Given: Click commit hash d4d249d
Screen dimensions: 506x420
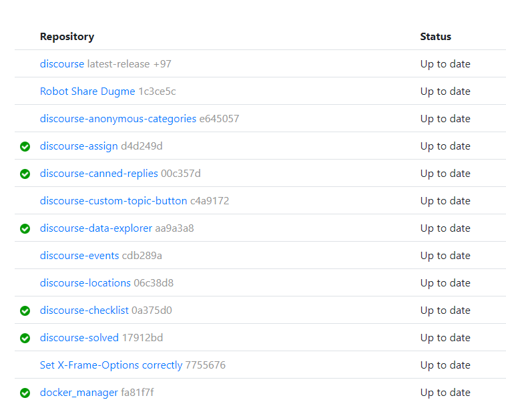Looking at the screenshot, I should (142, 146).
